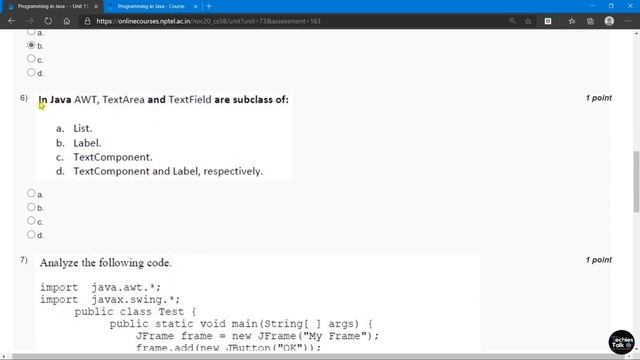
Task: Click the vertical scrollbar thumb
Action: click(636, 182)
